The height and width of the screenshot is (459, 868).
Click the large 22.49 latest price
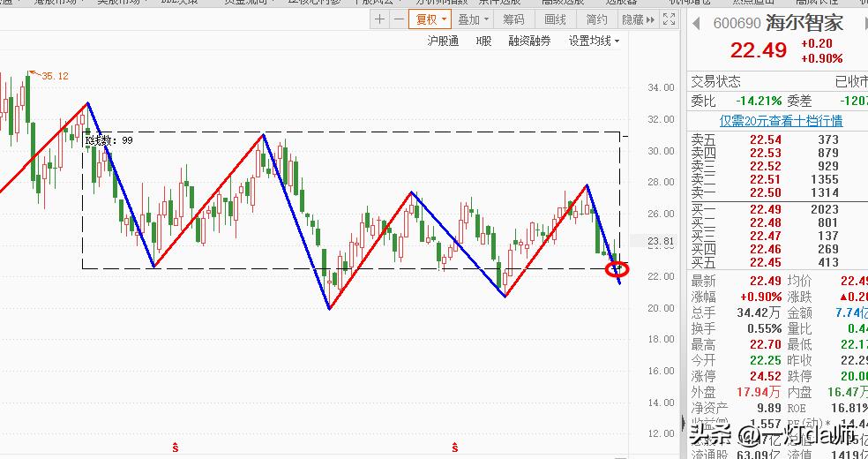point(759,50)
